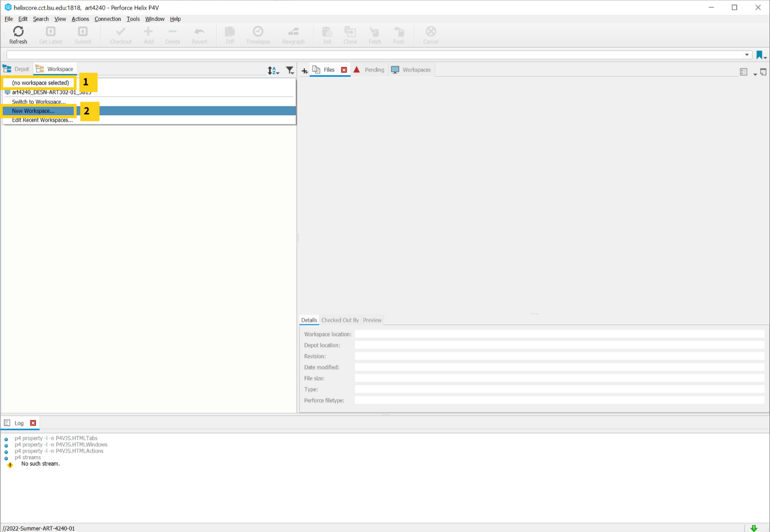Switch to the Pending tab
The width and height of the screenshot is (770, 532).
tap(374, 69)
